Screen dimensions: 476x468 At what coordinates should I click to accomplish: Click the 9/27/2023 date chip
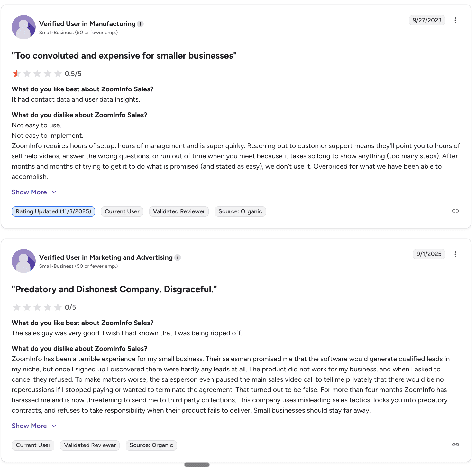pyautogui.click(x=427, y=20)
